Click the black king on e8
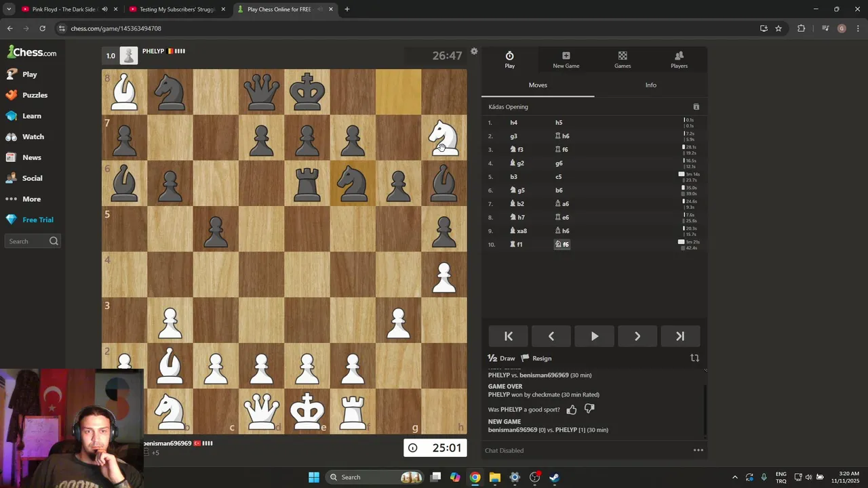 click(x=307, y=92)
